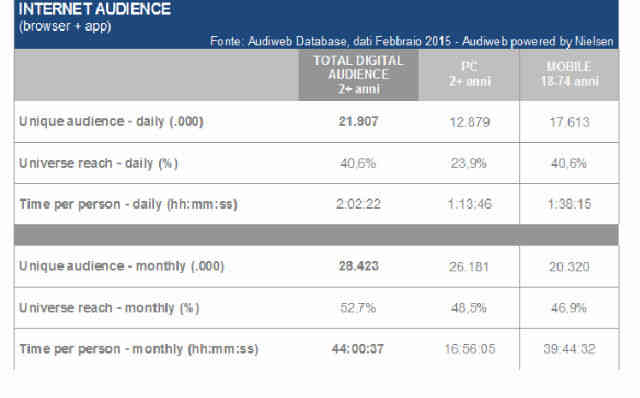Select the Unique audience - daily row label
Image resolution: width=640 pixels, height=398 pixels.
click(x=111, y=121)
